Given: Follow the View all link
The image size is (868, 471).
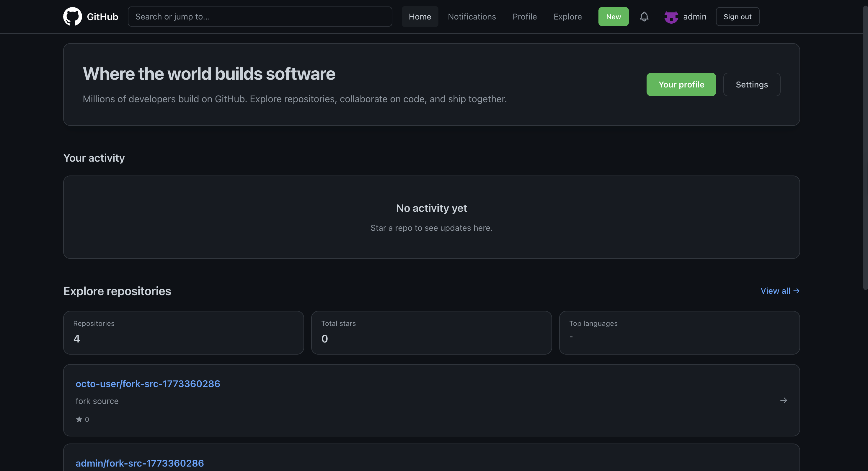Looking at the screenshot, I should [x=780, y=291].
